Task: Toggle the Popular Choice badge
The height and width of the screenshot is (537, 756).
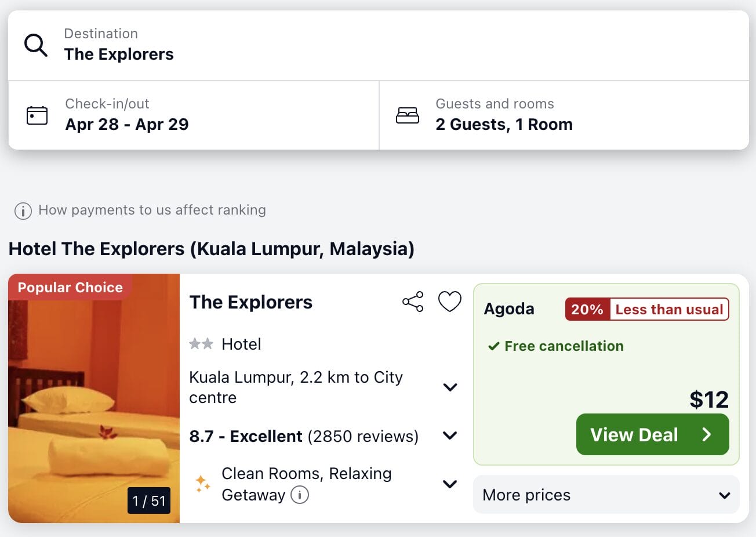Action: point(70,287)
